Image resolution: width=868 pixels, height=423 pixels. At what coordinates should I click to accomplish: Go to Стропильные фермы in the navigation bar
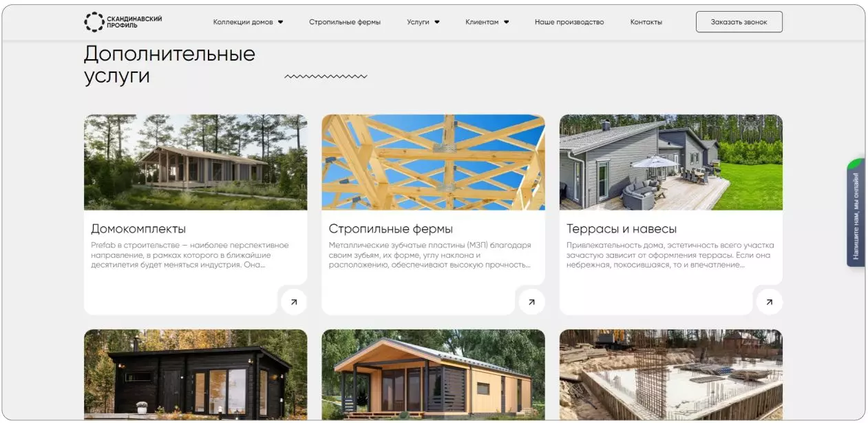[345, 22]
